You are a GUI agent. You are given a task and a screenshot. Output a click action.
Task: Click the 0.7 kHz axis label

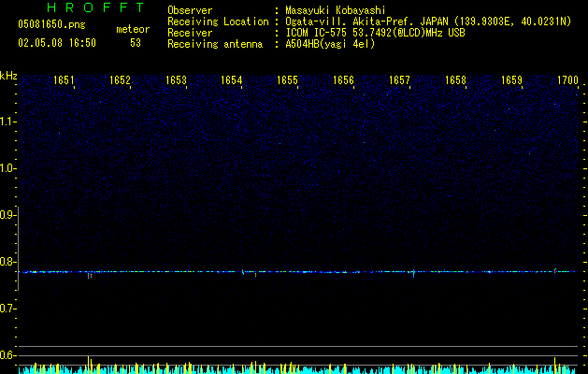tap(7, 309)
